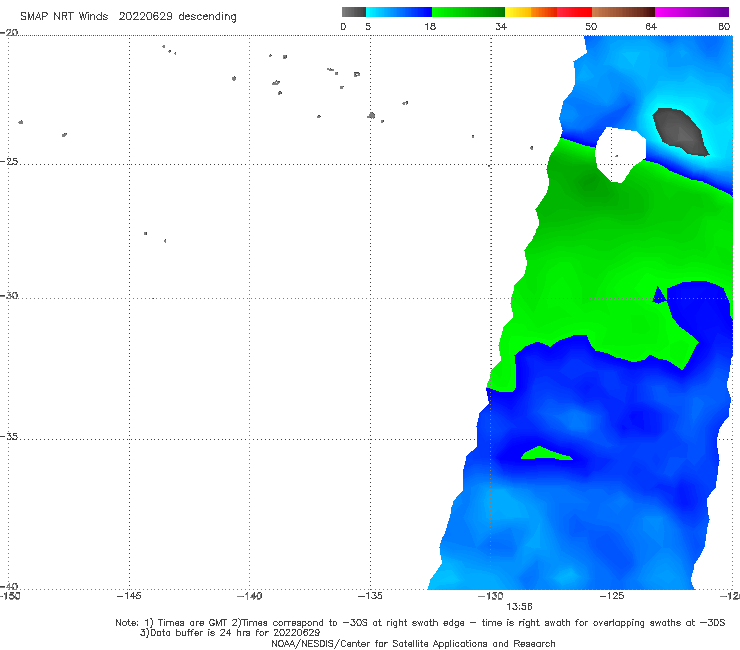
Task: Click the brown segment of the color bar
Action: [623, 12]
